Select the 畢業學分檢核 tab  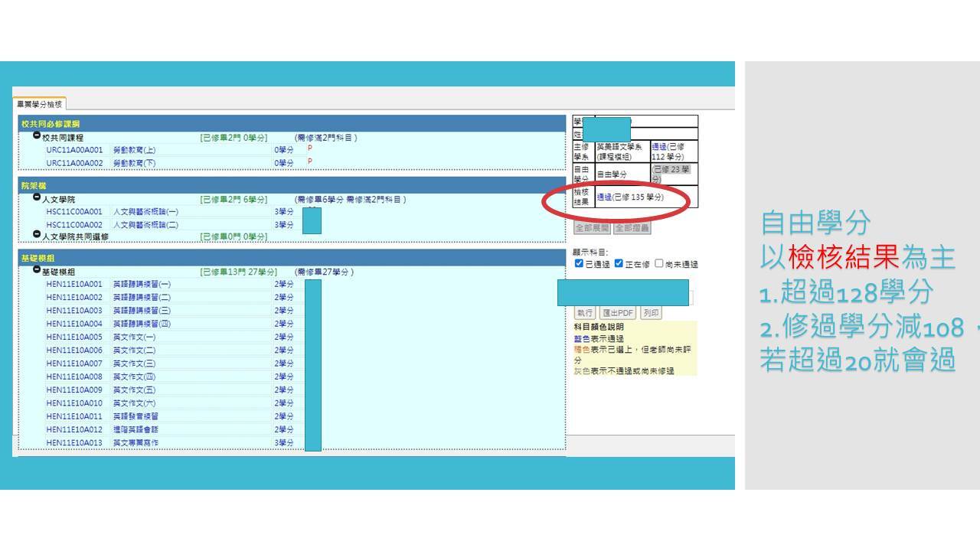[41, 104]
